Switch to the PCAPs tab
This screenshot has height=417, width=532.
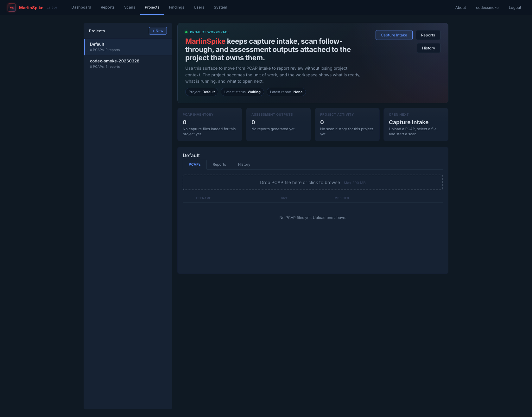[195, 164]
